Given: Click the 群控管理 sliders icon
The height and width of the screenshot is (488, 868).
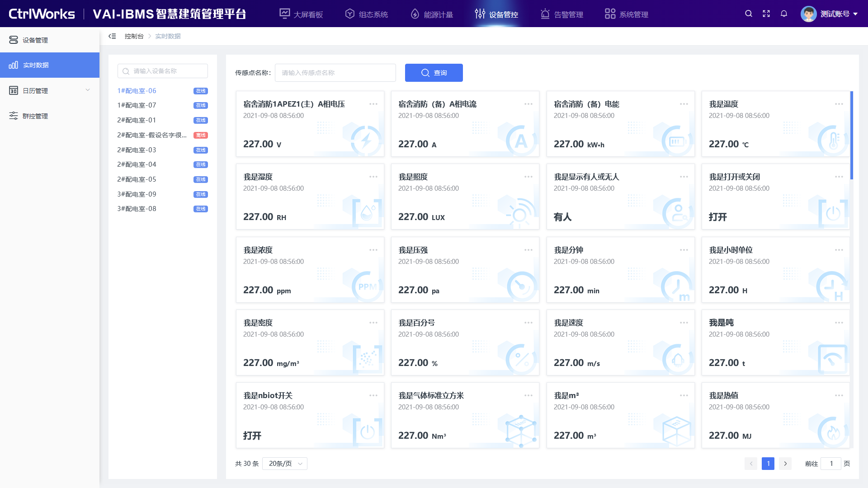Looking at the screenshot, I should [14, 116].
